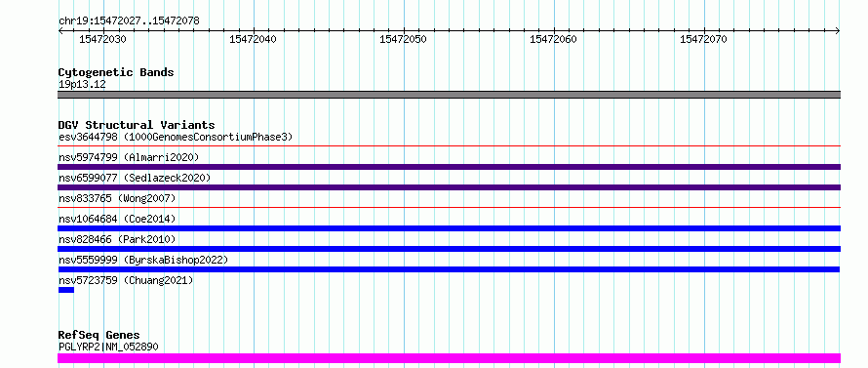Open variant nsv1064684 (Coe2014) label
This screenshot has width=868, height=368.
pos(117,219)
